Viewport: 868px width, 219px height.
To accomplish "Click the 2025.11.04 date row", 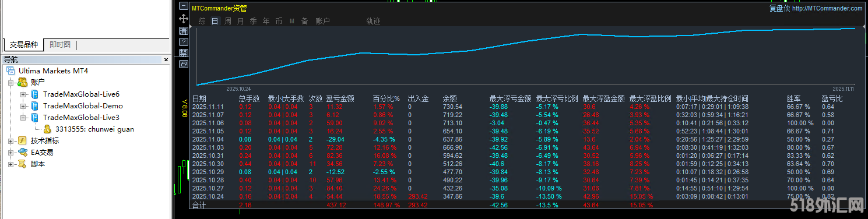I will click(x=208, y=139).
